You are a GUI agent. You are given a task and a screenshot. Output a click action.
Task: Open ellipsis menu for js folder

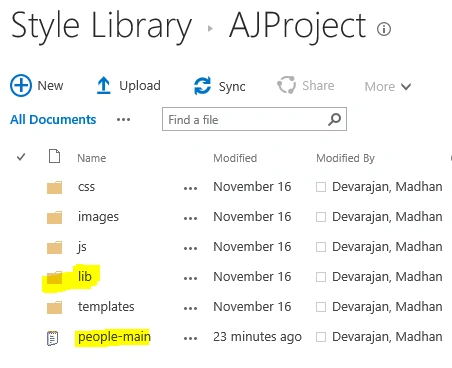[190, 248]
